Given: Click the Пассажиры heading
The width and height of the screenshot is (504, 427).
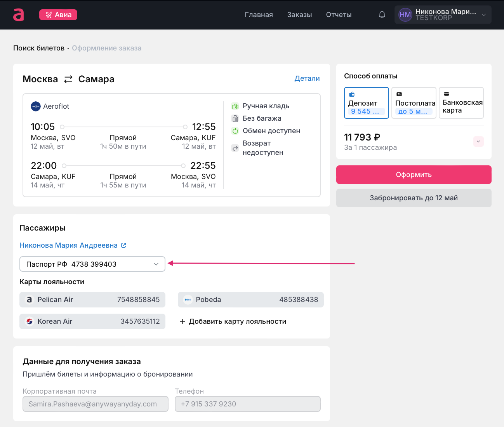Looking at the screenshot, I should click(x=42, y=228).
